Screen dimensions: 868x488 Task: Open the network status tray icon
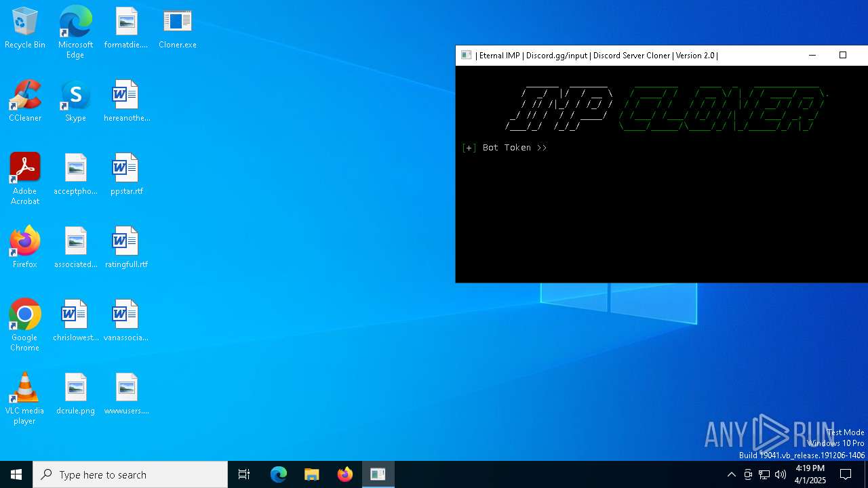[x=764, y=474]
